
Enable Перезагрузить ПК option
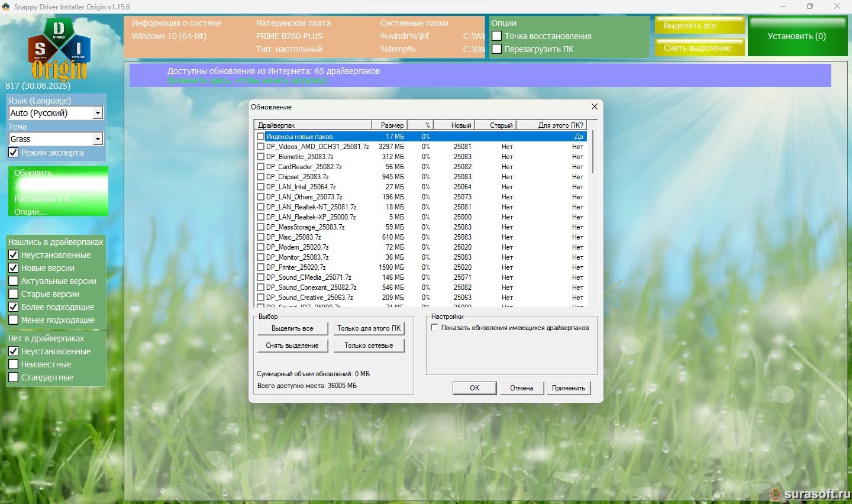tap(497, 49)
